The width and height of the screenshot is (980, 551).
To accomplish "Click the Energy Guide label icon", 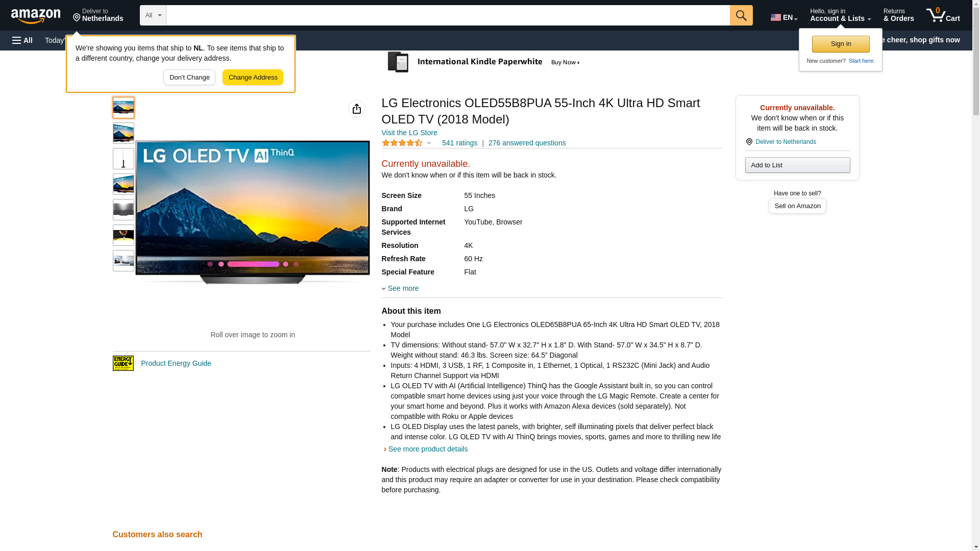I will (123, 363).
